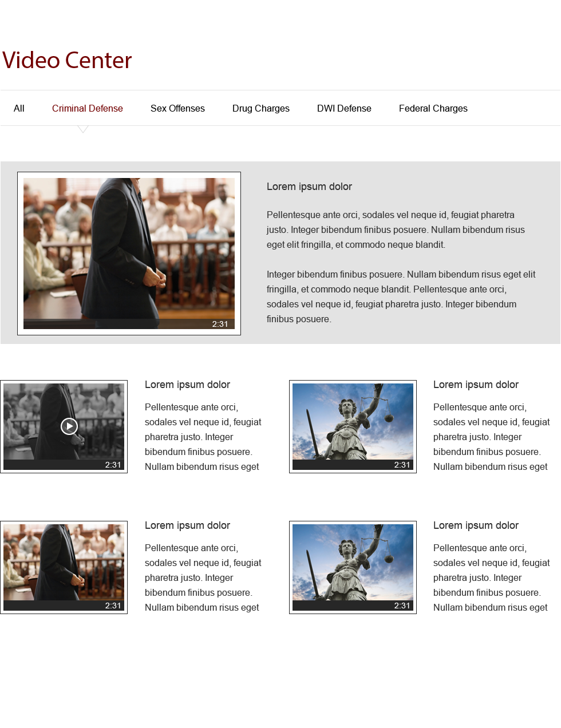Click the title beside the upper Lady Justice thumbnail

476,385
